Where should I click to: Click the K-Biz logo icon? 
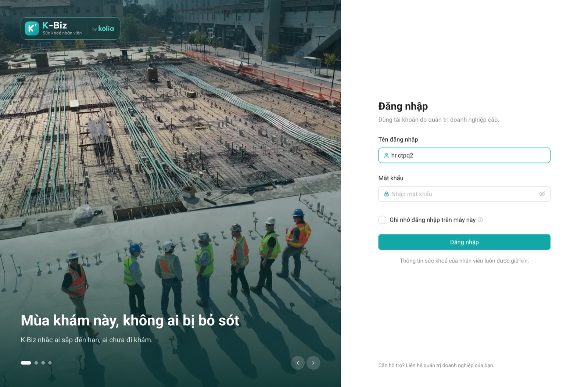point(32,28)
